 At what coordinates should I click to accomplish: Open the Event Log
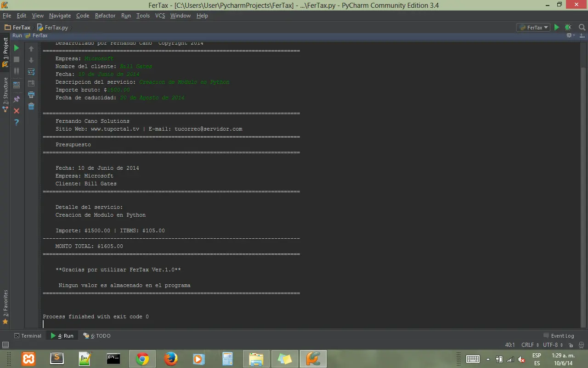(x=559, y=336)
